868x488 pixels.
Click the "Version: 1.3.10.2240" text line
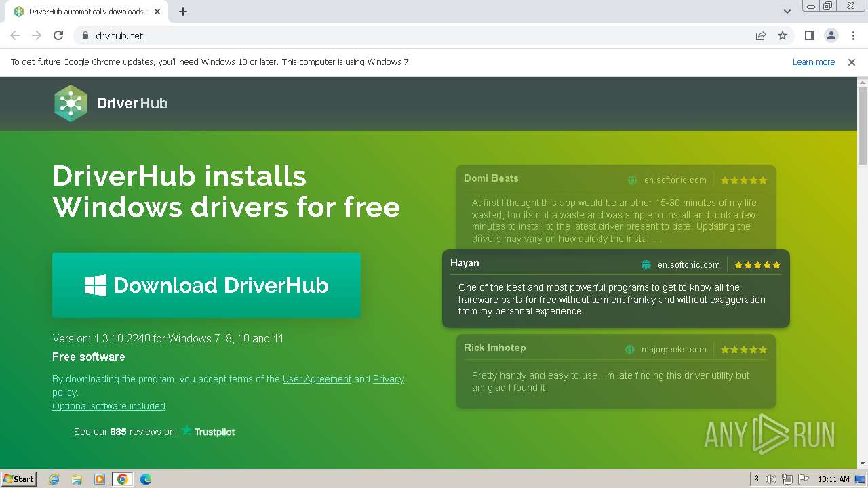[168, 338]
